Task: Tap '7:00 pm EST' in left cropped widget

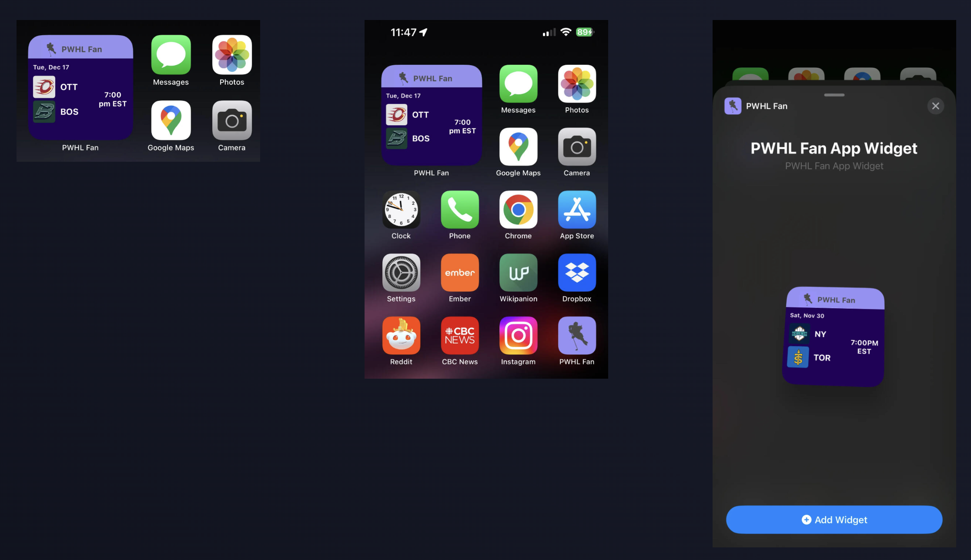Action: [113, 99]
